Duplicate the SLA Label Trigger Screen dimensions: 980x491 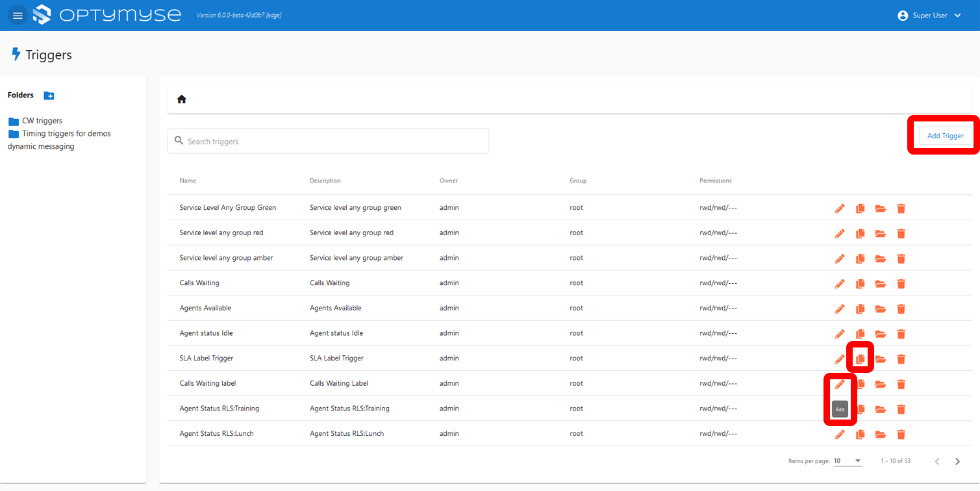point(861,359)
